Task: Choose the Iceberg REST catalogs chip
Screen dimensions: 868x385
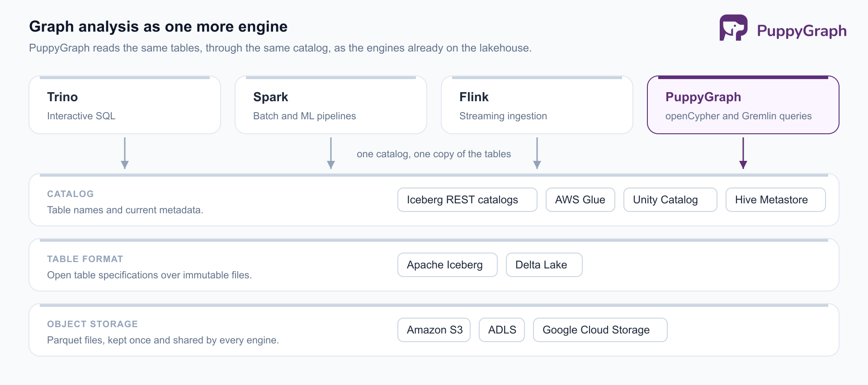Action: (x=467, y=200)
